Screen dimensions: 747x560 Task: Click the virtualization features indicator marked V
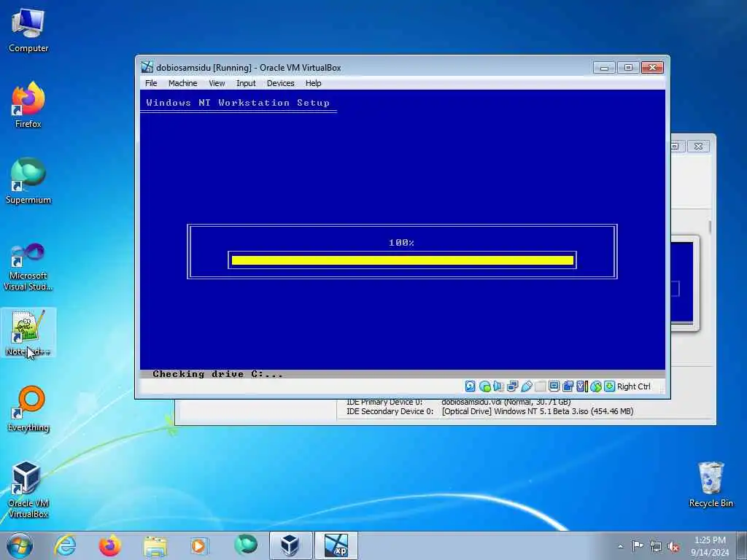581,386
